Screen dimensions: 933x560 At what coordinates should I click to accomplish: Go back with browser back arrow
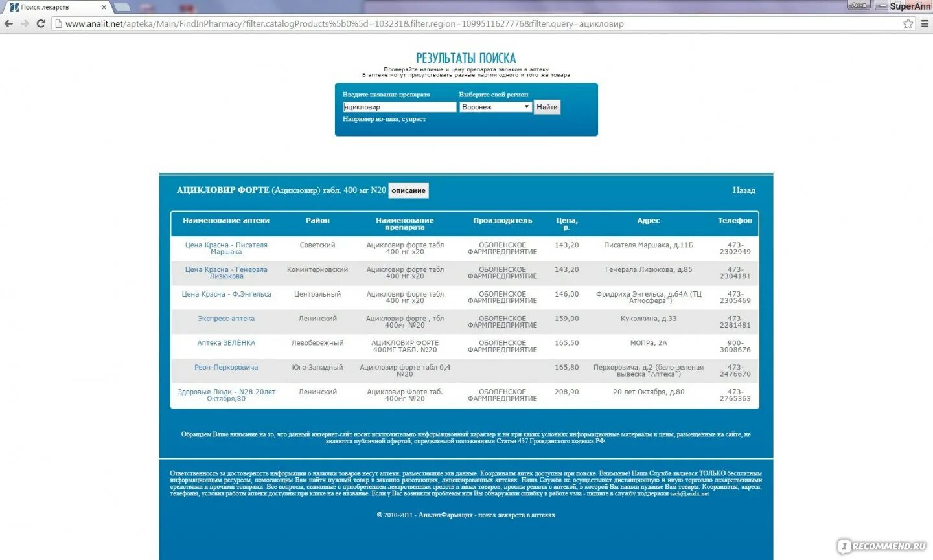pyautogui.click(x=8, y=23)
